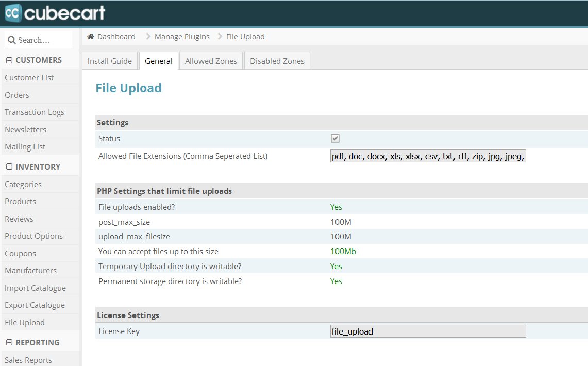
Task: Click the post_max_size 100M value
Action: (341, 222)
